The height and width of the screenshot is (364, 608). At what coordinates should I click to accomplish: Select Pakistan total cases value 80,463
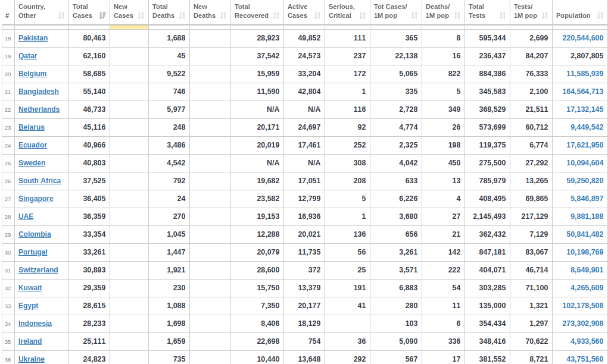(x=94, y=38)
